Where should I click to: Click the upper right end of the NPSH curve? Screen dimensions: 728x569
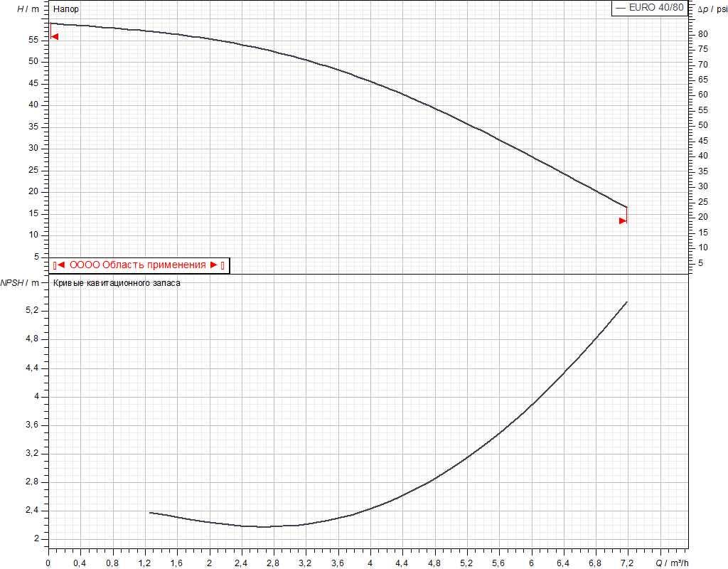click(x=626, y=302)
